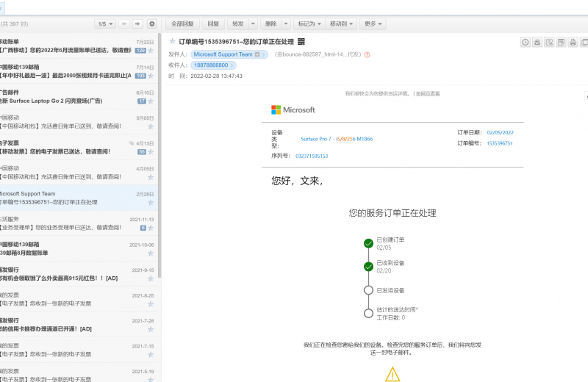Click the sticky note memo icon
The height and width of the screenshot is (382, 588).
click(x=561, y=43)
